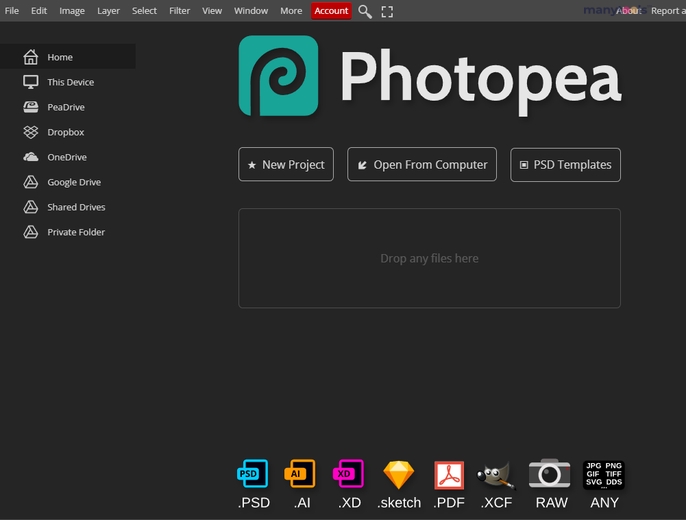Click the .AI format icon
686x520 pixels.
[x=300, y=474]
